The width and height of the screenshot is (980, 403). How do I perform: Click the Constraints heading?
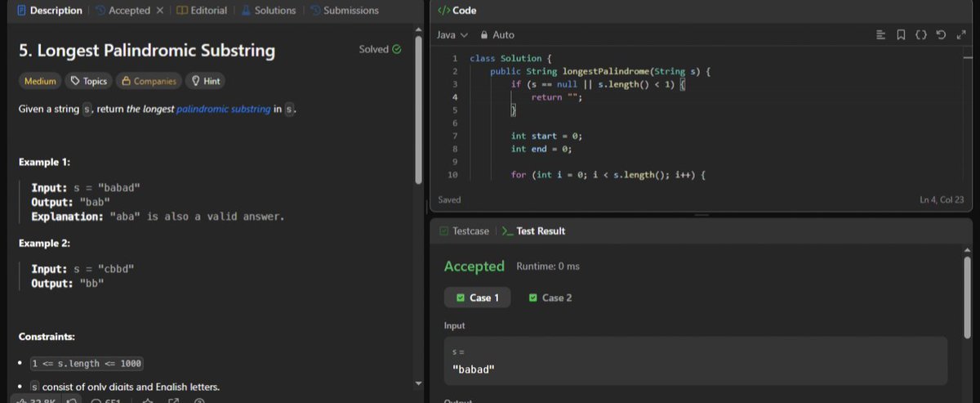point(47,336)
